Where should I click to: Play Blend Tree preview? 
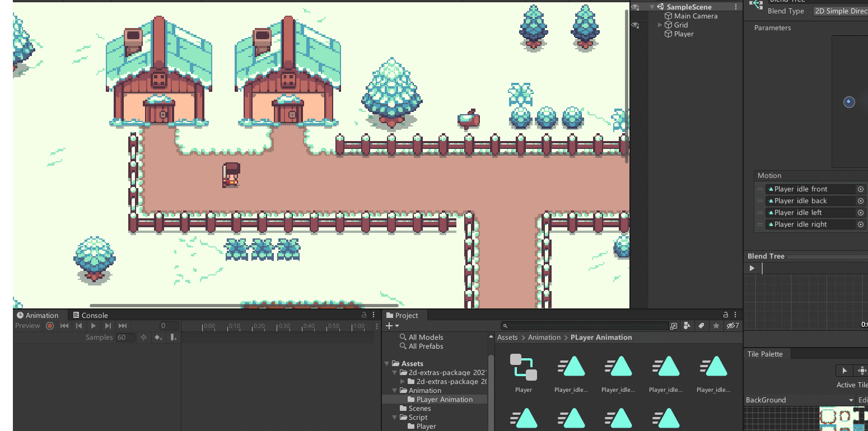752,268
